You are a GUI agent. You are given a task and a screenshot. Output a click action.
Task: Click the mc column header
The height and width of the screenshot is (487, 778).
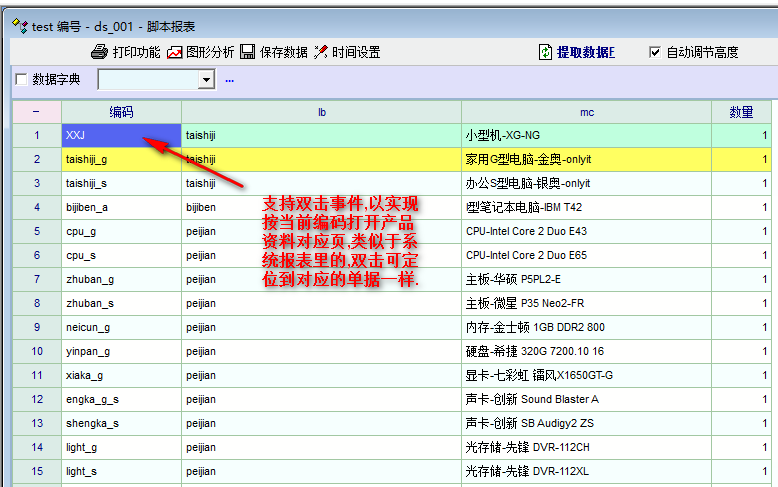coord(586,112)
